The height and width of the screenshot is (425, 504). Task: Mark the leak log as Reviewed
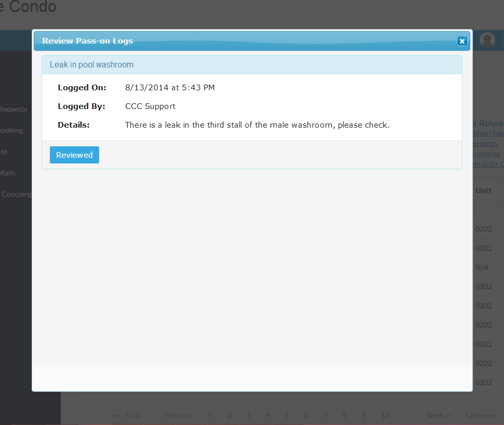click(74, 155)
